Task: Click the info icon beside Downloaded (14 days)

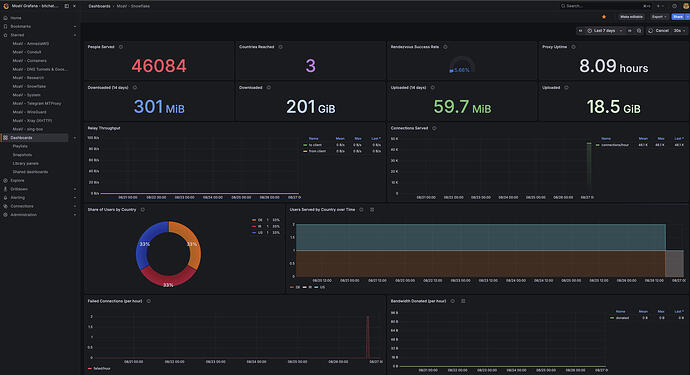Action: (x=135, y=88)
